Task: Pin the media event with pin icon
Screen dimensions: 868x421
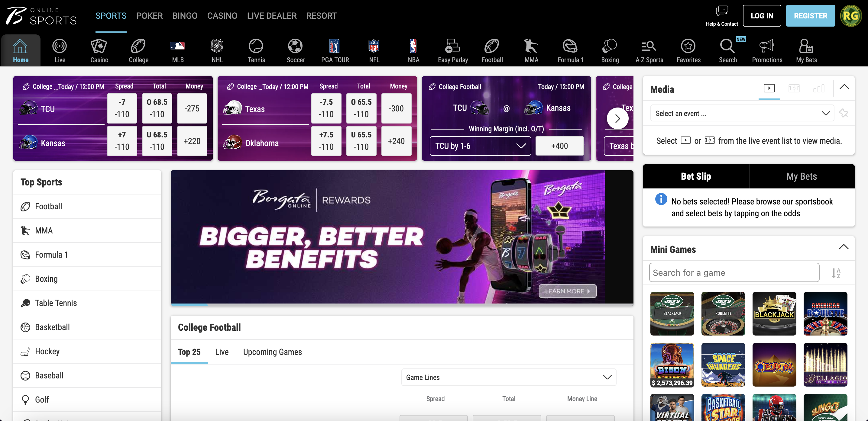Action: pos(844,113)
